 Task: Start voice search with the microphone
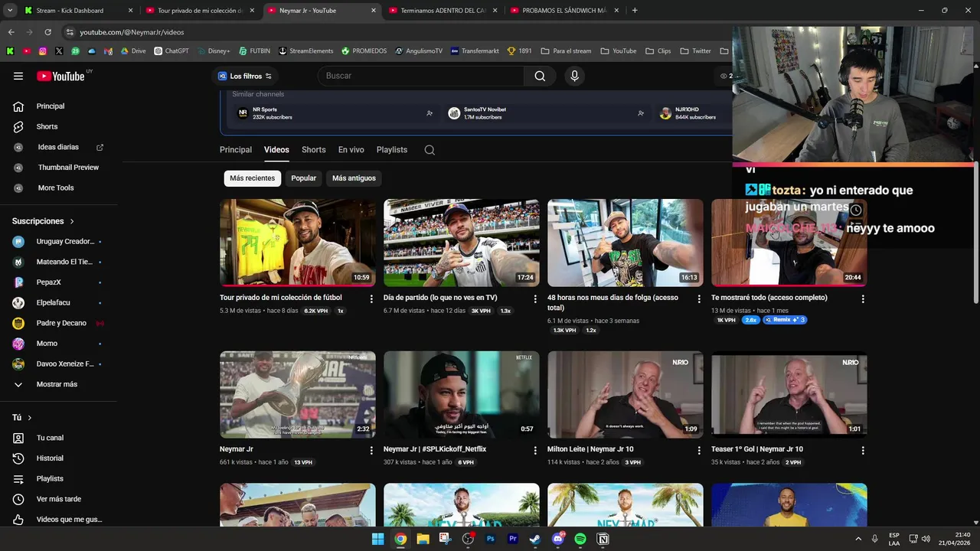(574, 76)
